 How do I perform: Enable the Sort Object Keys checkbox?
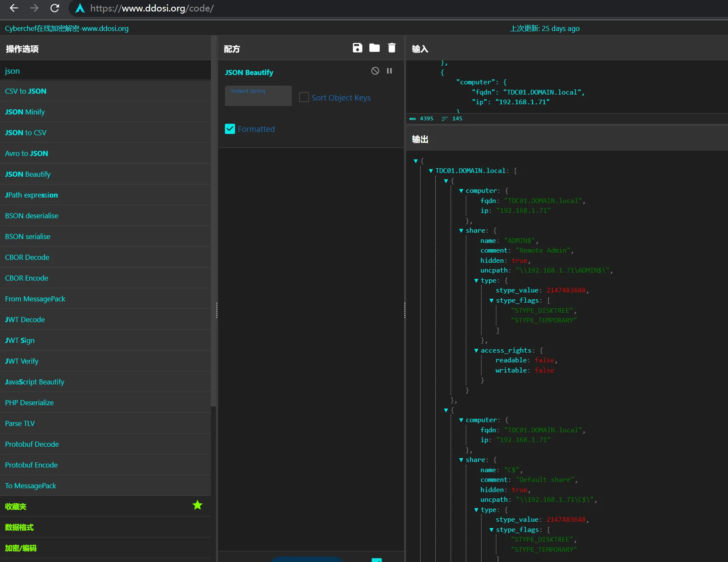304,97
